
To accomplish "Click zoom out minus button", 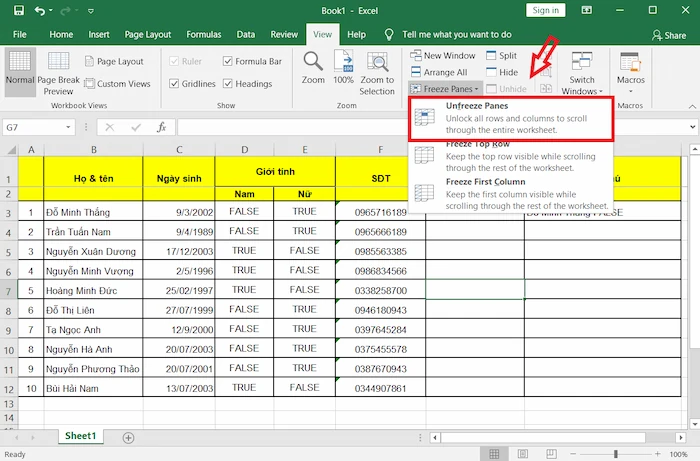I will tap(573, 454).
